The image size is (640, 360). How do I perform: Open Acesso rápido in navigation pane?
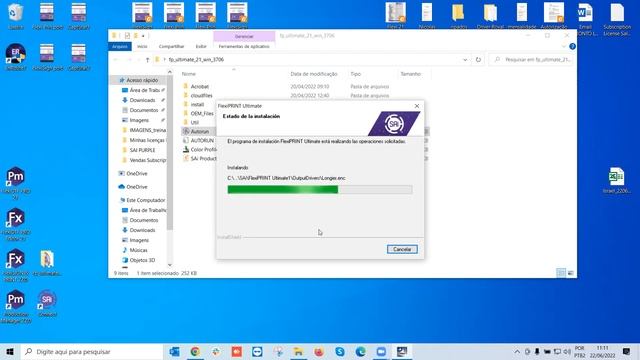click(x=141, y=80)
